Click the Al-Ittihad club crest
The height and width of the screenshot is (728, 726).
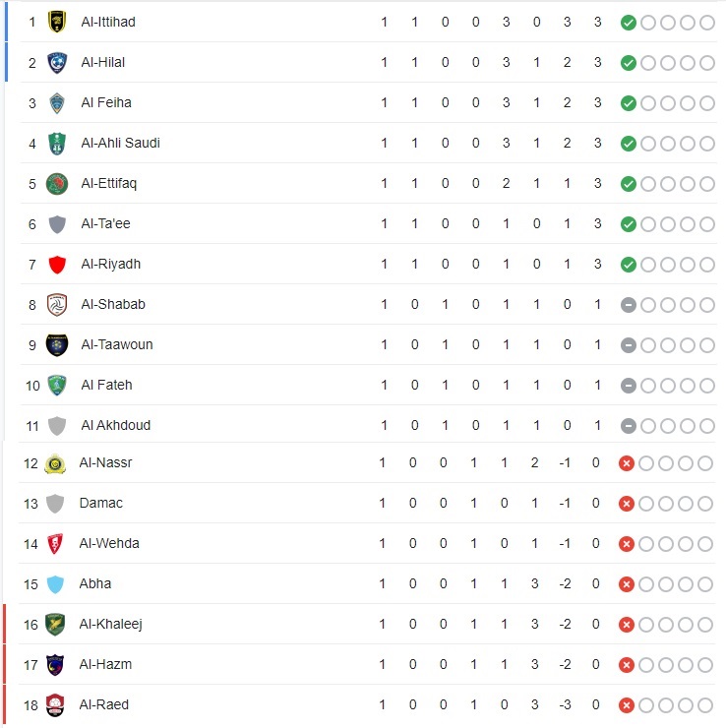tap(57, 22)
